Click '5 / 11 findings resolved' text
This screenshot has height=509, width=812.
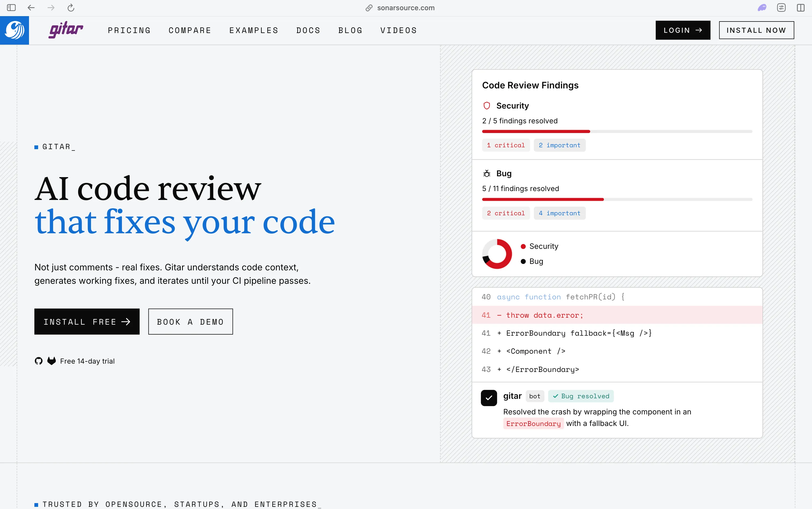tap(520, 188)
